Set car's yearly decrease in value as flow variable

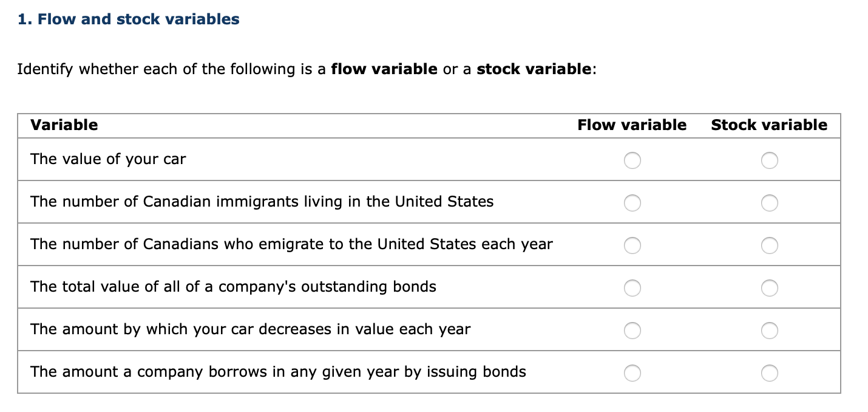pos(632,331)
